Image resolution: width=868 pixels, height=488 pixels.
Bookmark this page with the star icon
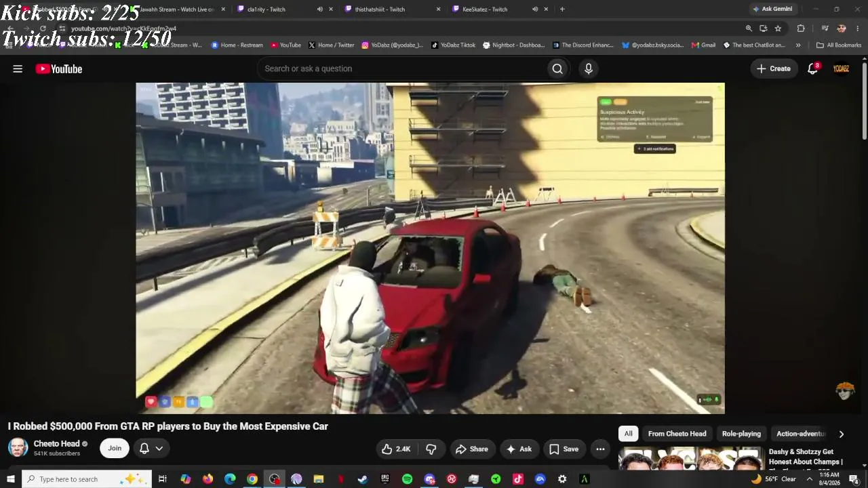tap(778, 28)
